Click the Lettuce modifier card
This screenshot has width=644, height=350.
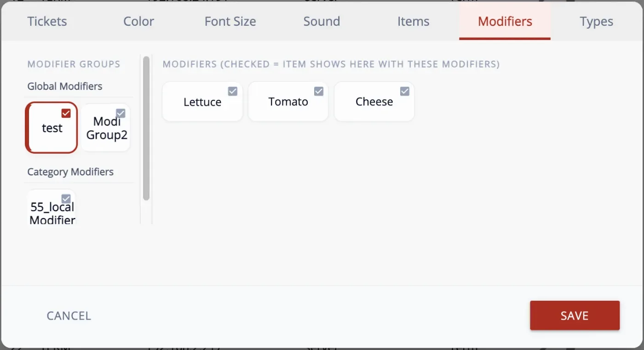point(202,102)
